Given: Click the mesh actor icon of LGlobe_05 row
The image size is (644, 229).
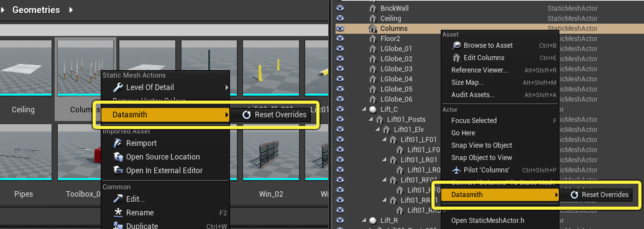Looking at the screenshot, I should (x=373, y=89).
